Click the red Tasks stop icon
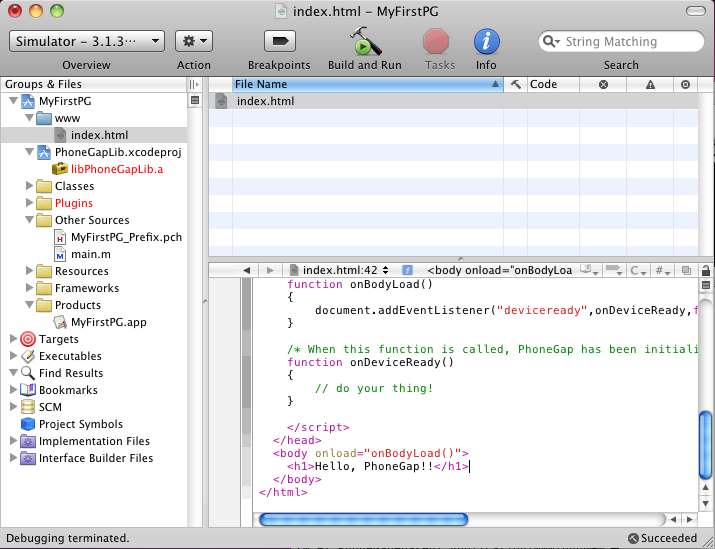 pos(436,41)
